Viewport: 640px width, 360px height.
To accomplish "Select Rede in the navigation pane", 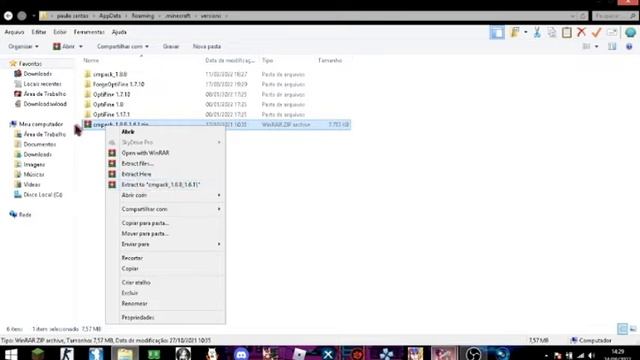I will [25, 214].
